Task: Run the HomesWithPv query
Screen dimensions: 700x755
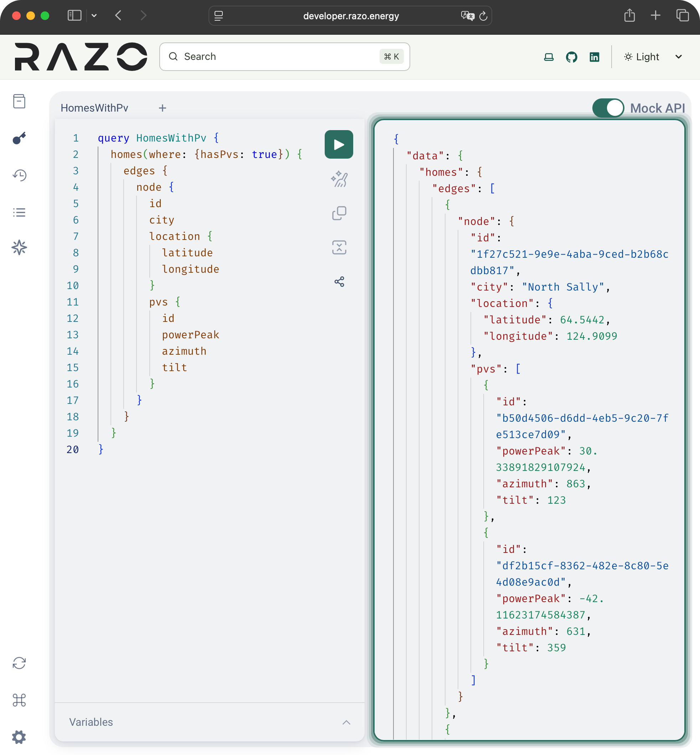Action: [x=339, y=144]
